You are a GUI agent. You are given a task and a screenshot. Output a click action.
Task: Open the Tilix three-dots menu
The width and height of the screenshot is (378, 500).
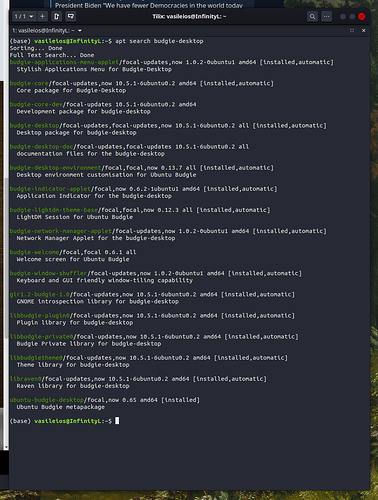click(327, 16)
